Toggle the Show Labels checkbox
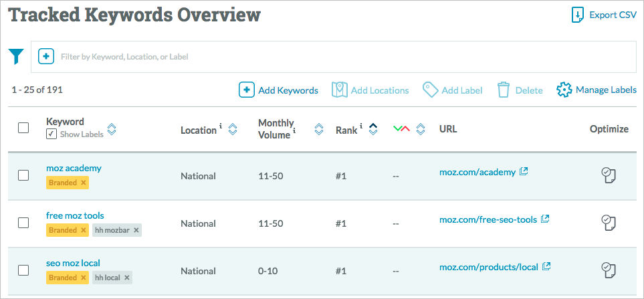This screenshot has width=644, height=299. coord(51,134)
